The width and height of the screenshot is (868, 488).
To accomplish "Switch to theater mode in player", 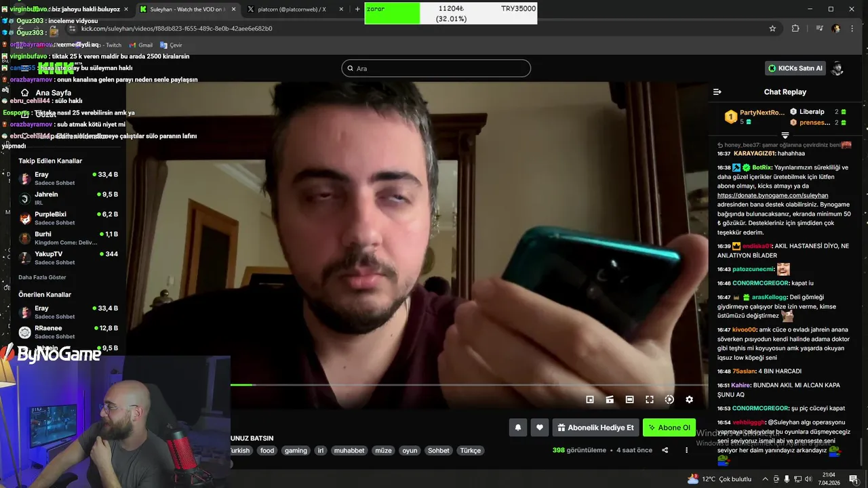I will point(629,400).
